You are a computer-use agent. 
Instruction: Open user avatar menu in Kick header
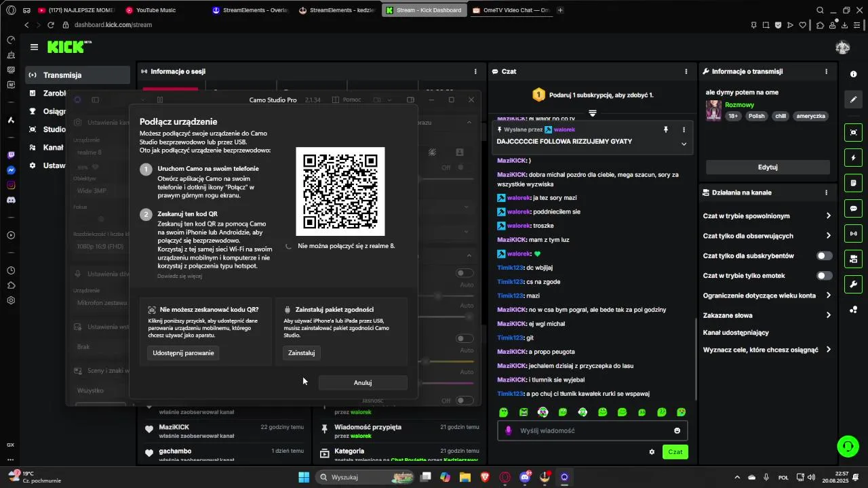[x=843, y=47]
